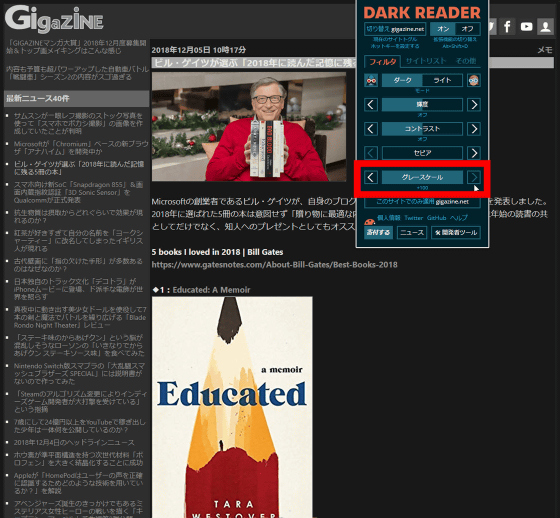Switch to the その他 tab
The width and height of the screenshot is (560, 518).
click(x=466, y=61)
